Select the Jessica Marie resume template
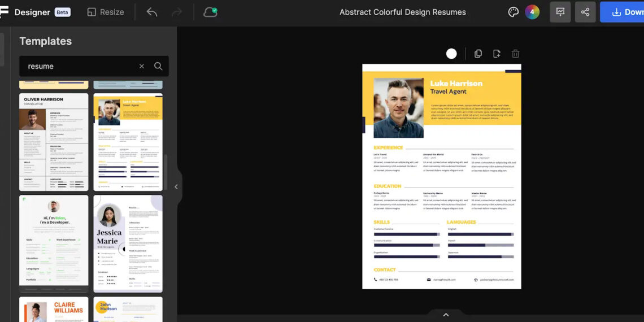 128,243
